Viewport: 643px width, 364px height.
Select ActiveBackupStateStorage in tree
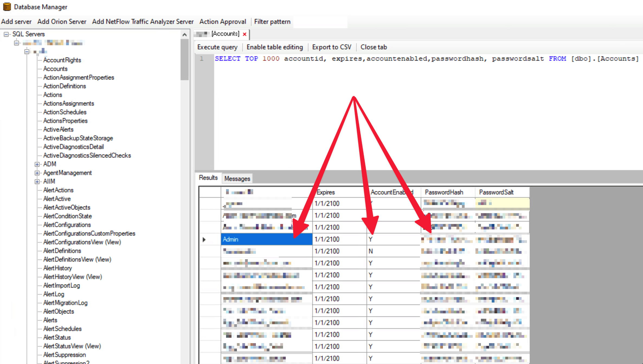(78, 138)
